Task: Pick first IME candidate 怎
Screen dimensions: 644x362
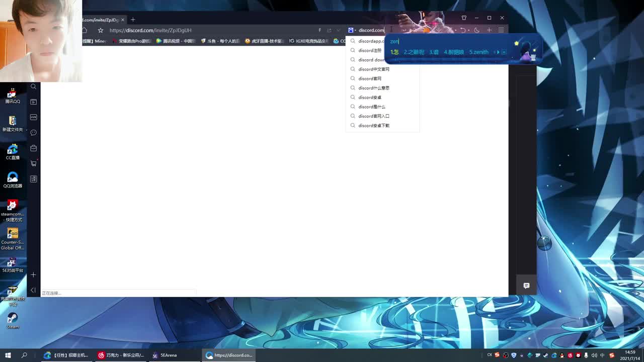Action: pyautogui.click(x=394, y=52)
